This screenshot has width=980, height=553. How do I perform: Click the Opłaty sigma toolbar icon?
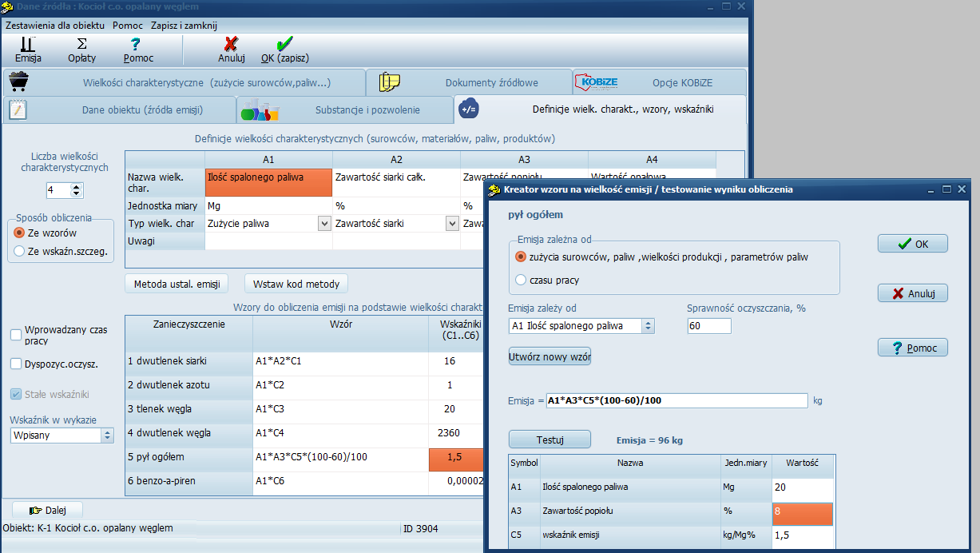click(x=81, y=50)
